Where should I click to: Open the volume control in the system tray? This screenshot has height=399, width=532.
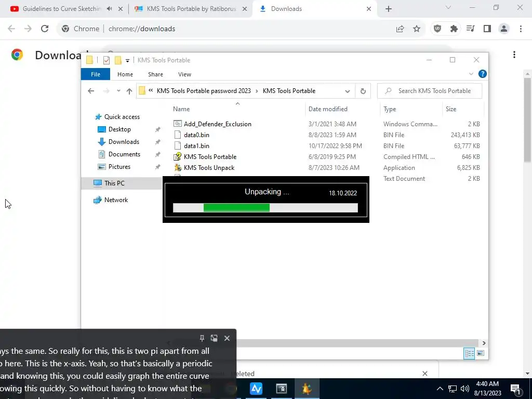coord(465,389)
